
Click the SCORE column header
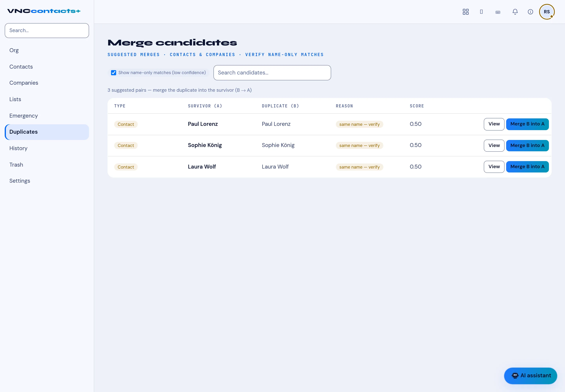417,106
